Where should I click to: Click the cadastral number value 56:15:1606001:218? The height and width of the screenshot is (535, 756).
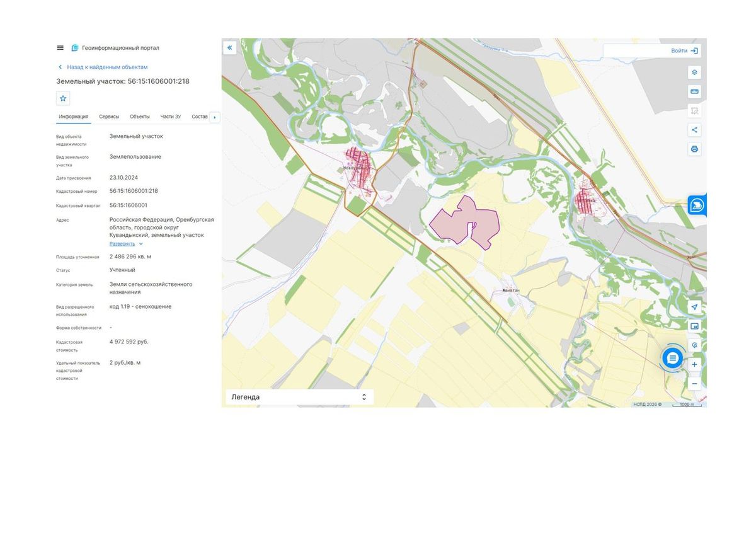point(134,191)
